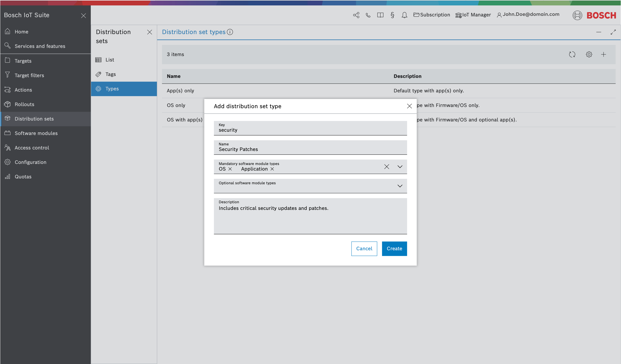Open table settings gear icon
This screenshot has width=621, height=364.
click(589, 54)
